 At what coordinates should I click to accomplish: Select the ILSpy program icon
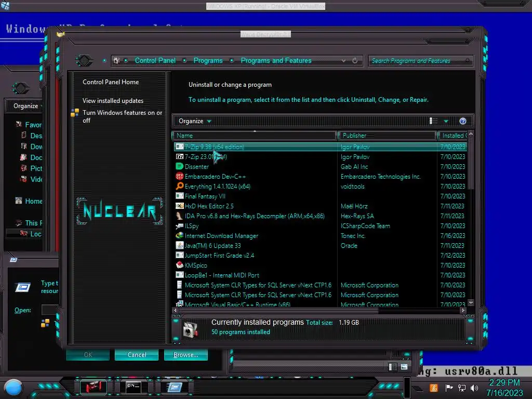[x=179, y=225]
